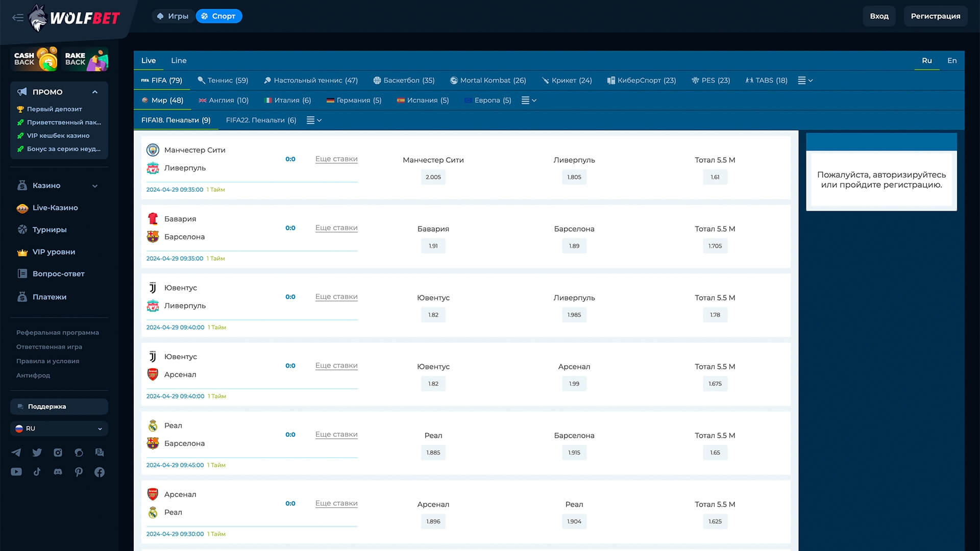
Task: Open the Discord server icon
Action: coord(58,472)
